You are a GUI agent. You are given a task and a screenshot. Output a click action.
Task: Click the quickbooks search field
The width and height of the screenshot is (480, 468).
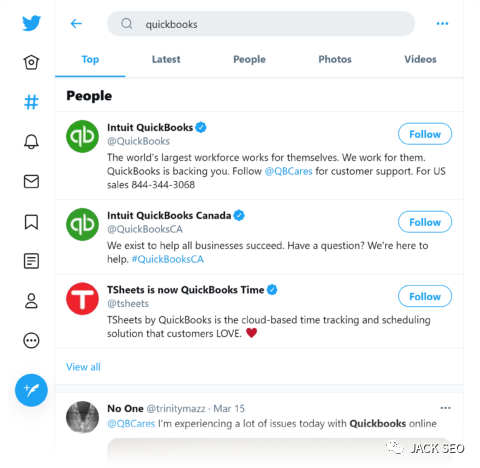pos(261,24)
